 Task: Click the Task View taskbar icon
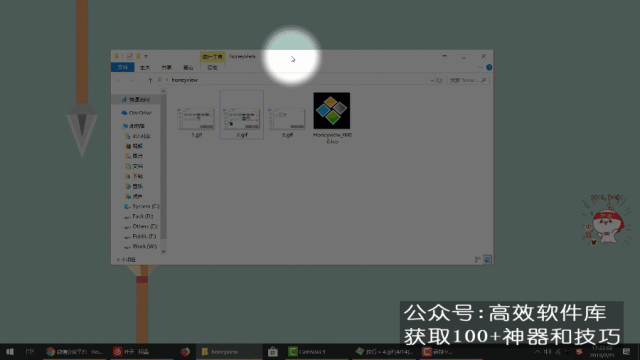coord(29,351)
